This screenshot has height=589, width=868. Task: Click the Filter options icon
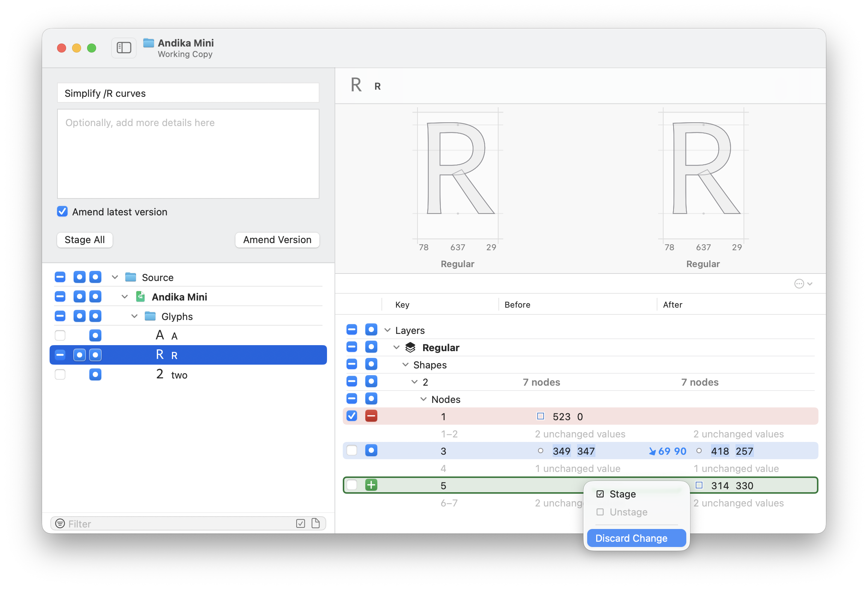point(60,523)
